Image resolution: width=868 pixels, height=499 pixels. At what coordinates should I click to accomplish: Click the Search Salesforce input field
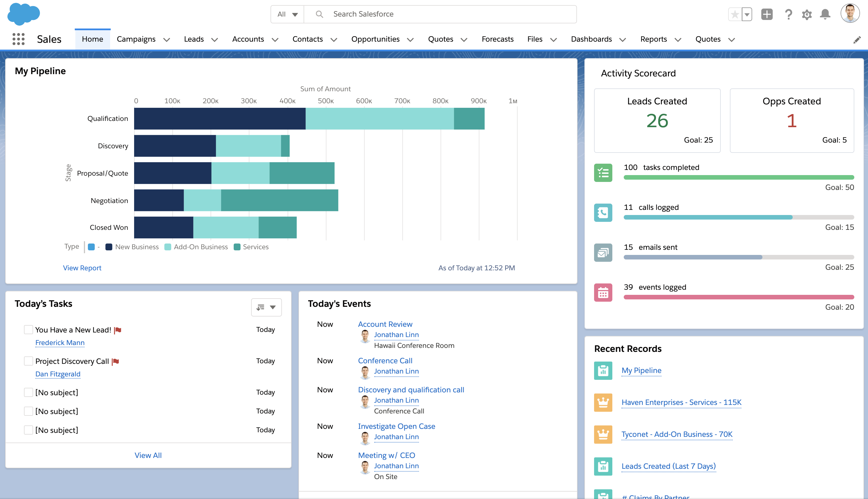click(446, 14)
